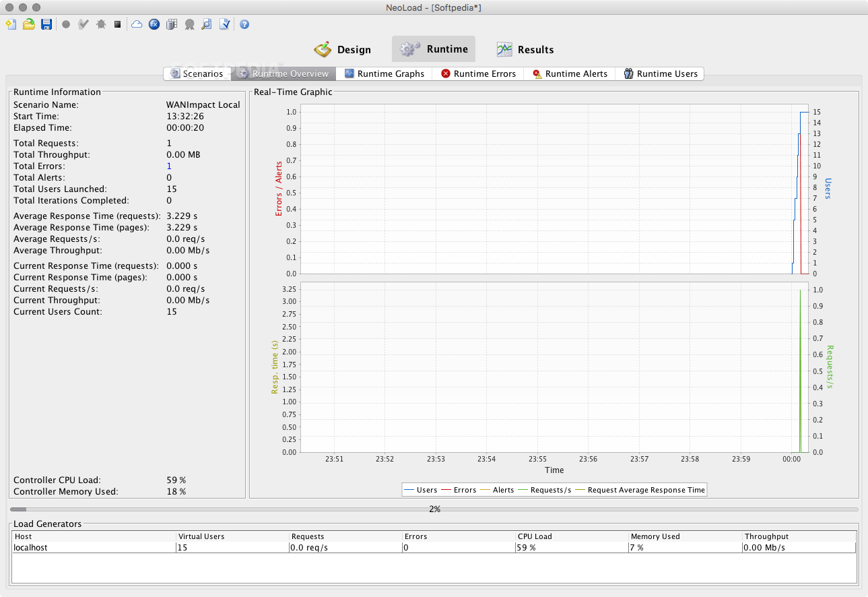Click the scenario name value WANImpact Local
This screenshot has width=868, height=597.
point(203,104)
